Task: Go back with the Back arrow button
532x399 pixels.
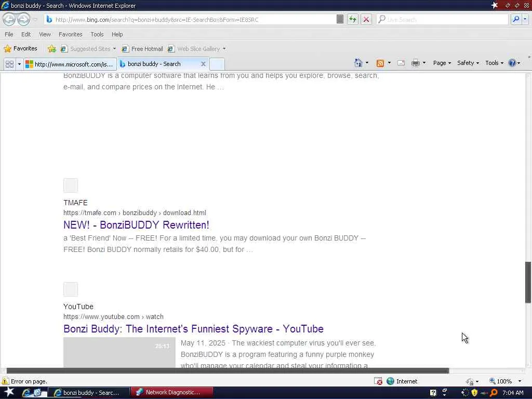Action: tap(9, 19)
